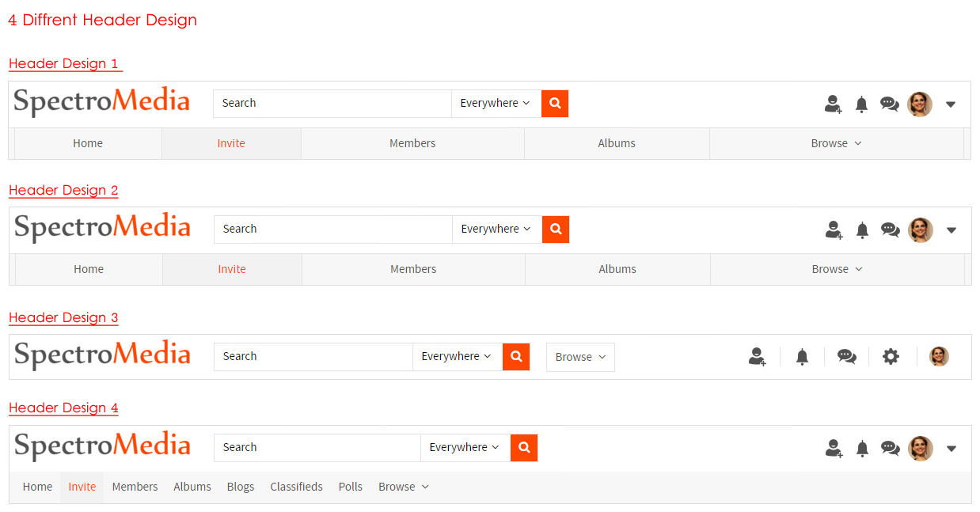Expand the Browse menu in Header Design 4
Screen dimensions: 980x512
tap(403, 487)
